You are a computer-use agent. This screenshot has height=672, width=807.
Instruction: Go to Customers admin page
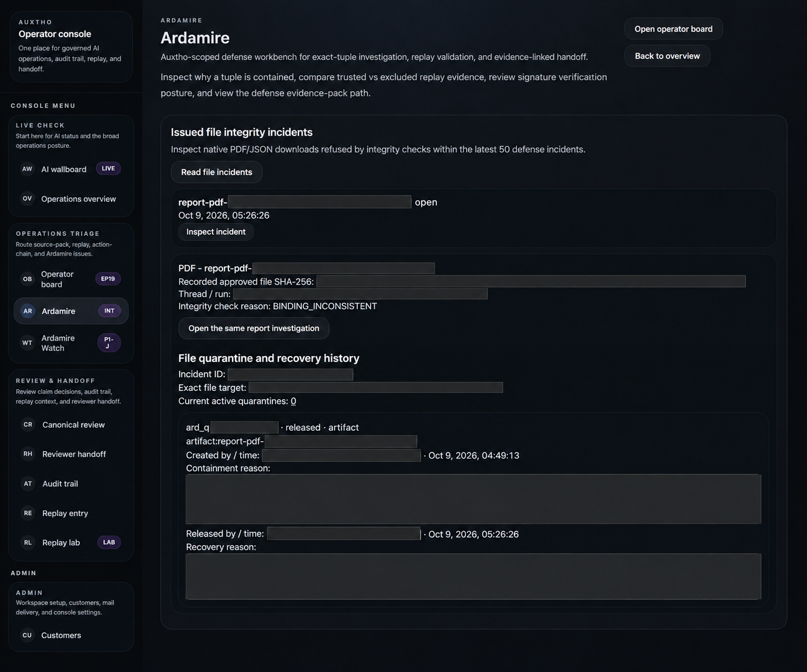click(71, 635)
